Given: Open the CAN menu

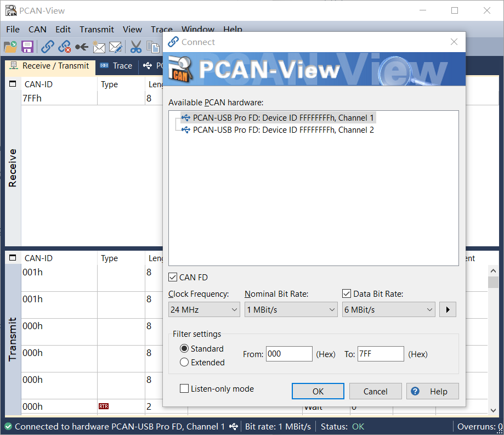Looking at the screenshot, I should [x=37, y=29].
